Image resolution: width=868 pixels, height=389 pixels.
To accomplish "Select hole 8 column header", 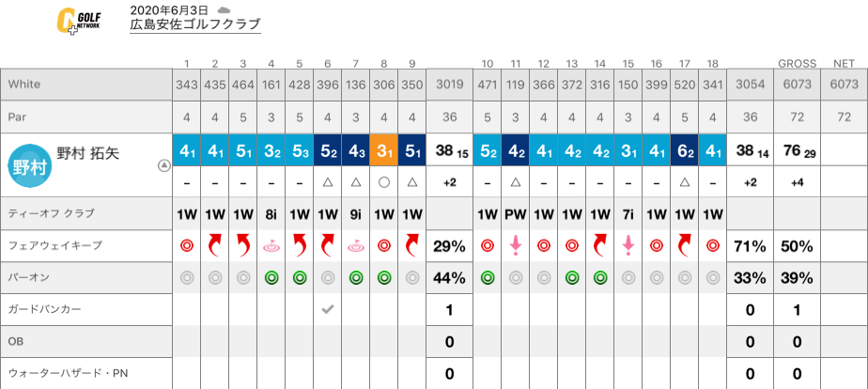I will 384,64.
